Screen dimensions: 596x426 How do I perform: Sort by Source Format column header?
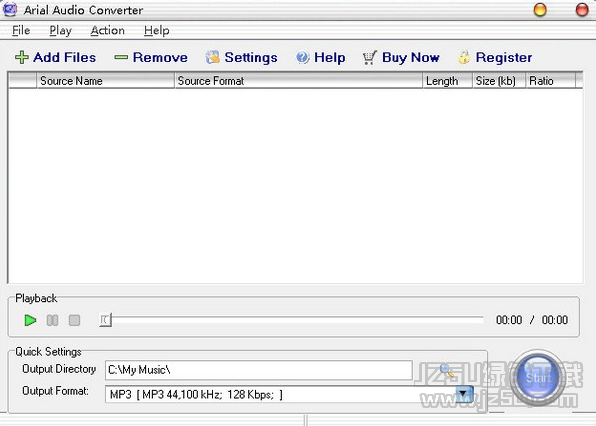pos(298,81)
